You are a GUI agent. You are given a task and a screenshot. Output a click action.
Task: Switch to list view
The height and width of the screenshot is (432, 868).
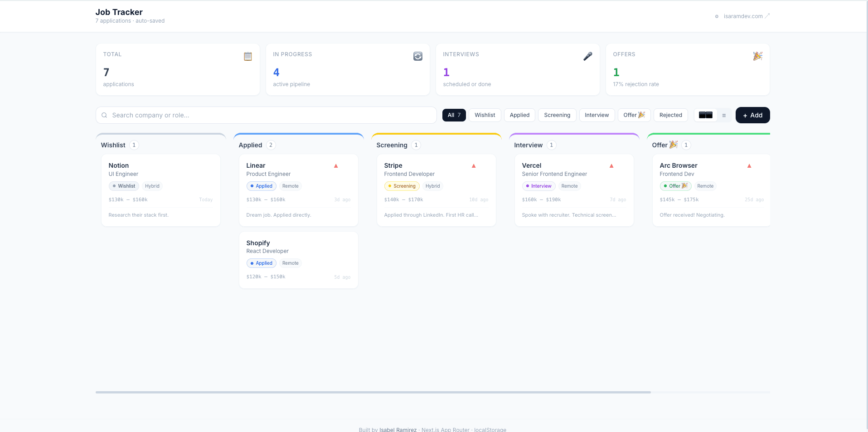pyautogui.click(x=724, y=115)
